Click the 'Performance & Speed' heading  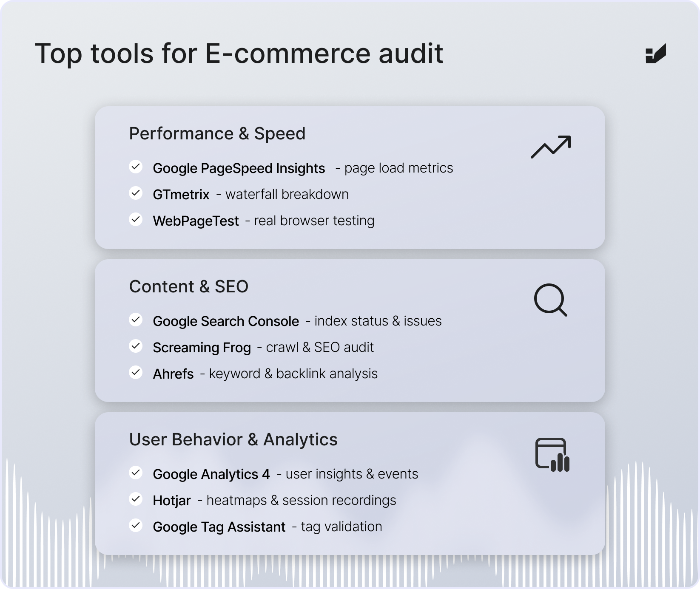pyautogui.click(x=217, y=134)
